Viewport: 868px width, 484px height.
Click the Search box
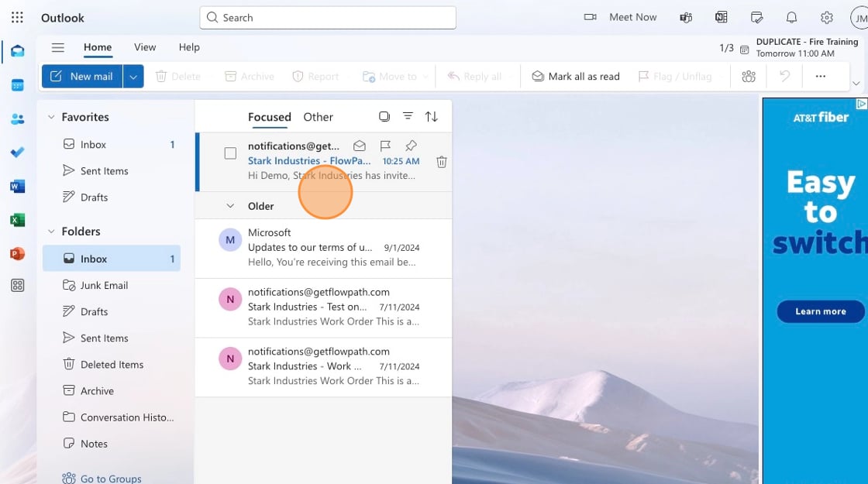328,18
